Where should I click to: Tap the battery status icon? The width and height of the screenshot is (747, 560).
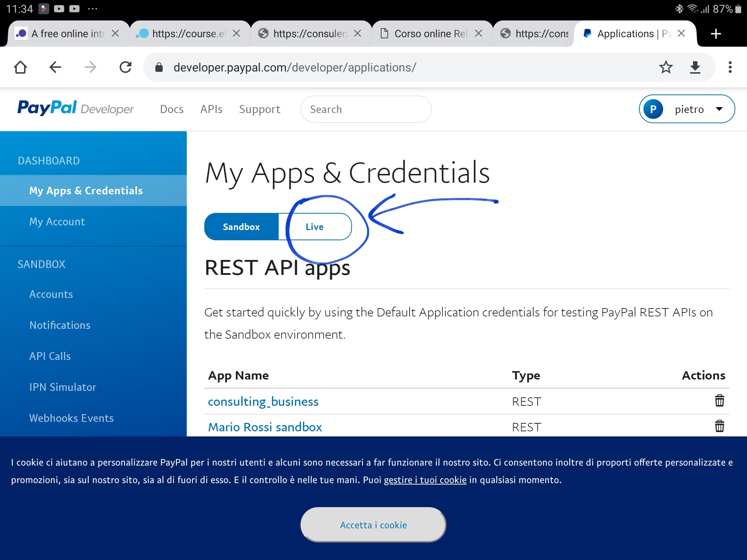tap(738, 9)
